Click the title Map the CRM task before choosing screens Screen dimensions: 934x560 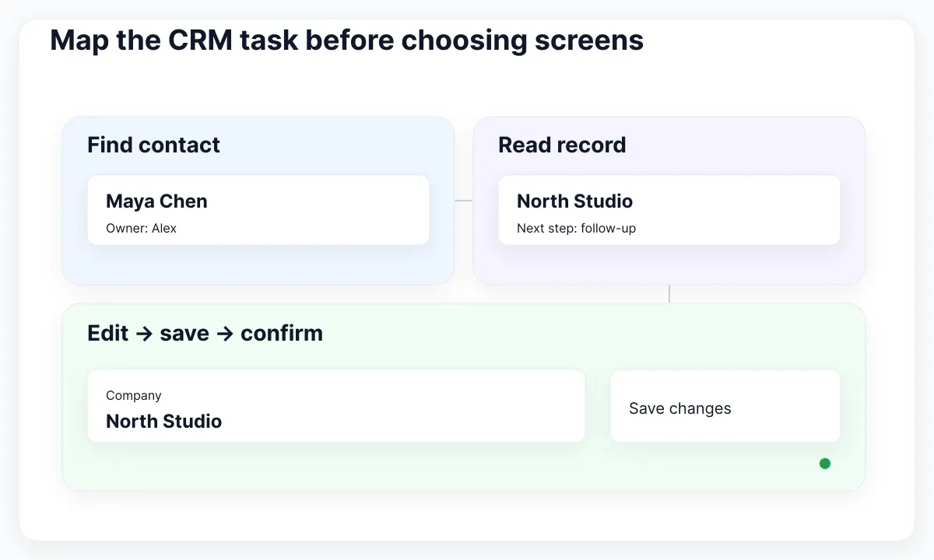(x=347, y=40)
